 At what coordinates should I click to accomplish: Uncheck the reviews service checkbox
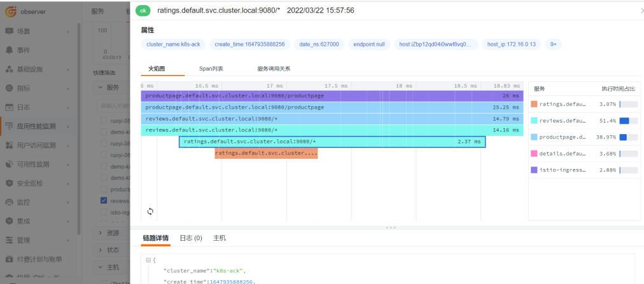(104, 201)
